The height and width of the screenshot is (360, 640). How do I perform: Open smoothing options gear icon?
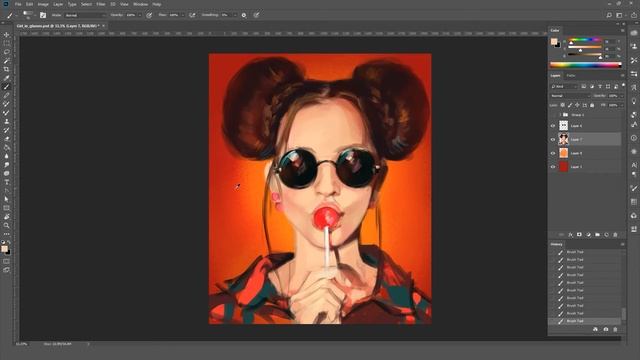click(244, 15)
